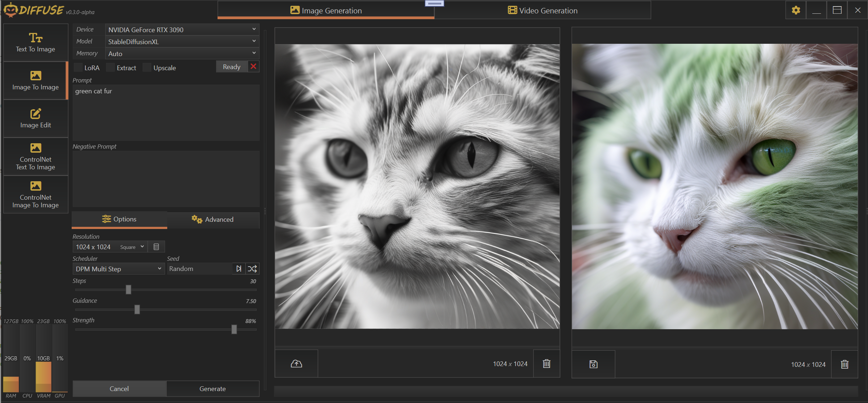This screenshot has width=868, height=403.
Task: Open the Scheduler DPM Multi Step dropdown
Action: coord(118,269)
